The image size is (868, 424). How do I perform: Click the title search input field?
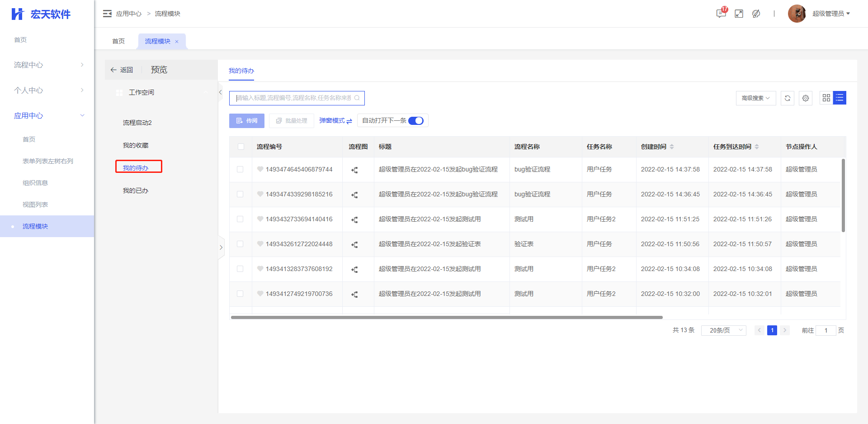[294, 98]
